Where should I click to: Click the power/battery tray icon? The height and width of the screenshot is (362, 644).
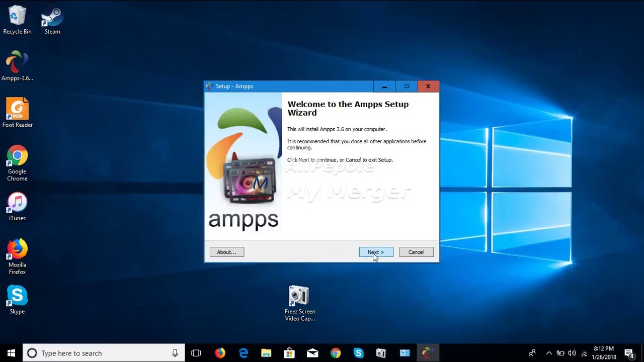click(560, 353)
